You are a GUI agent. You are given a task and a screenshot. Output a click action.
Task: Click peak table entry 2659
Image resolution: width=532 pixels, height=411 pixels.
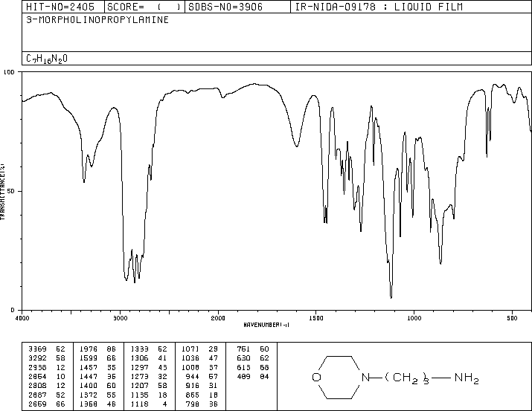click(38, 404)
